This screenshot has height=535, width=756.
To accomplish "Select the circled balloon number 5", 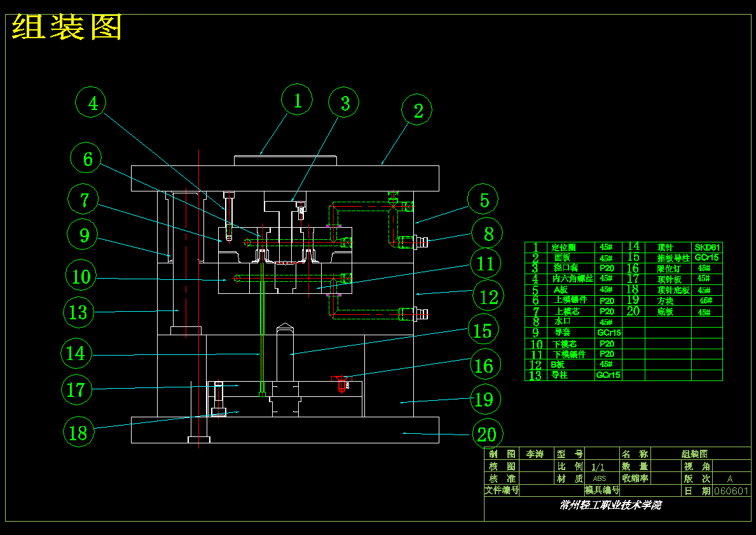I will pos(483,200).
